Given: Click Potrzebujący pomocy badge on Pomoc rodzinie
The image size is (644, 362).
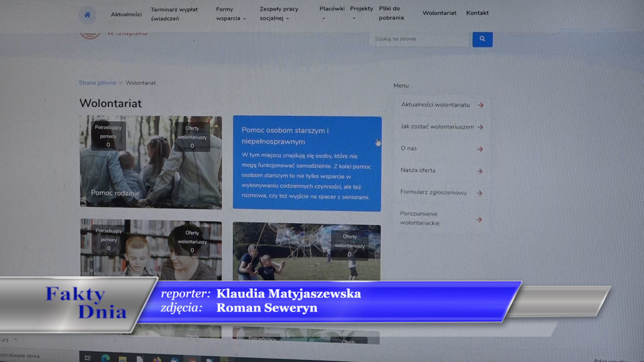Looking at the screenshot, I should click(108, 136).
